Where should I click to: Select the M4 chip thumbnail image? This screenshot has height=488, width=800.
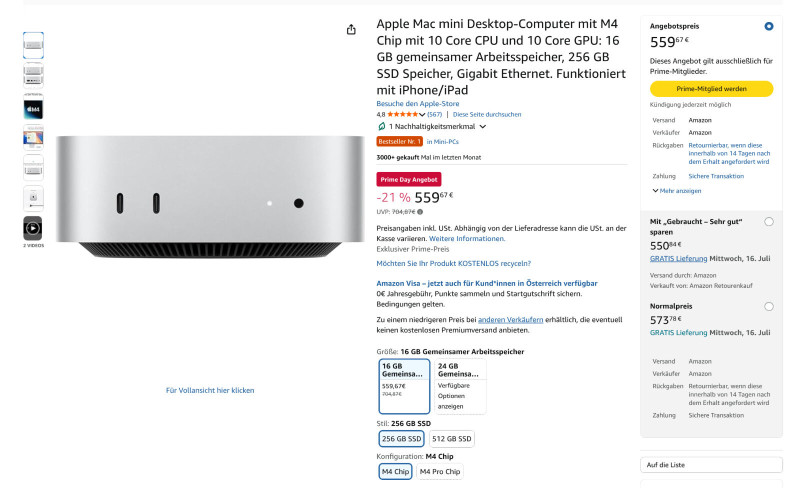tap(33, 109)
